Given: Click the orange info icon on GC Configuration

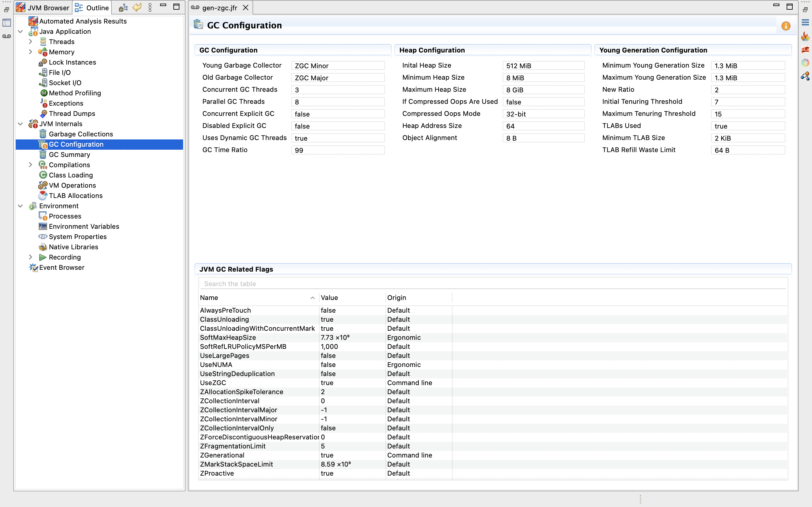Looking at the screenshot, I should pos(786,26).
